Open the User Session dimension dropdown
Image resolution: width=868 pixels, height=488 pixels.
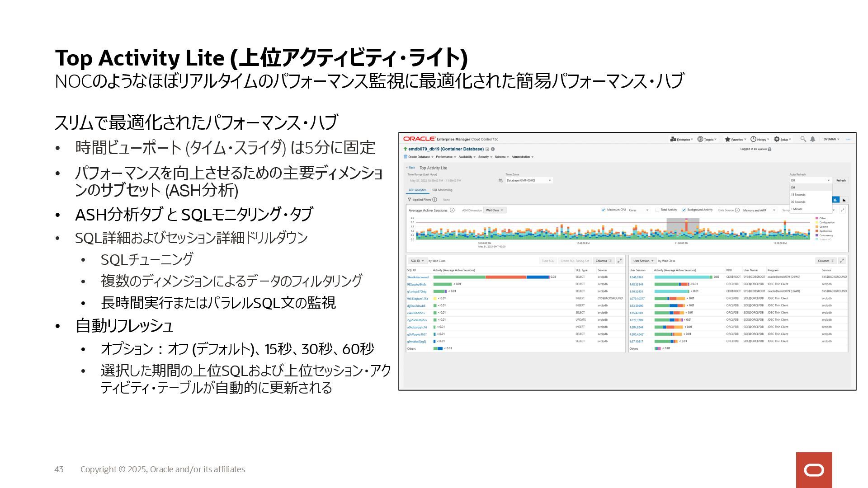[643, 261]
